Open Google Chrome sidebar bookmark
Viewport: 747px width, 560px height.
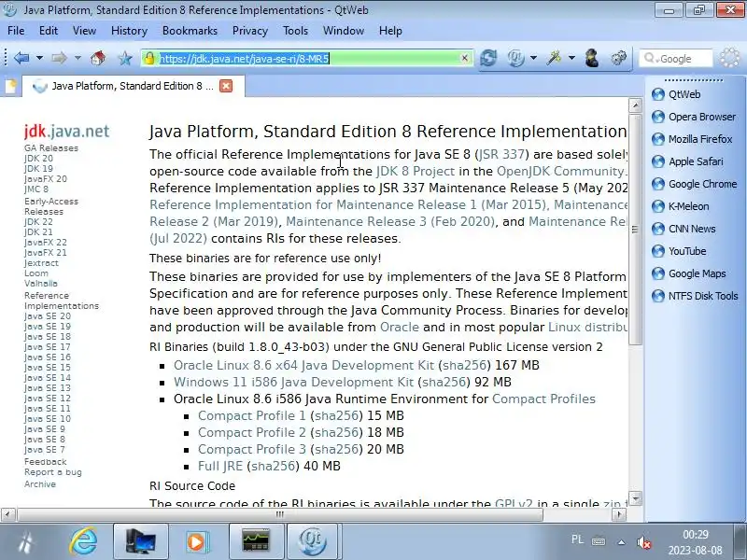(695, 184)
